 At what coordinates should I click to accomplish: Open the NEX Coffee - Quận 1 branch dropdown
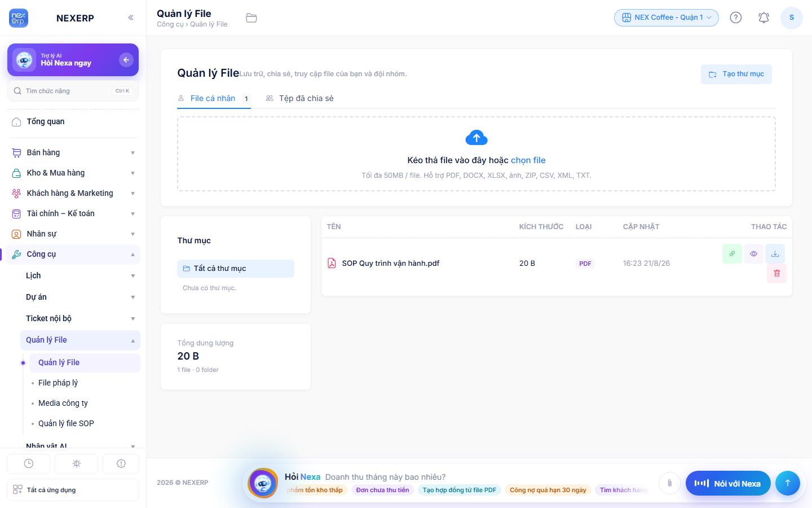coord(667,17)
